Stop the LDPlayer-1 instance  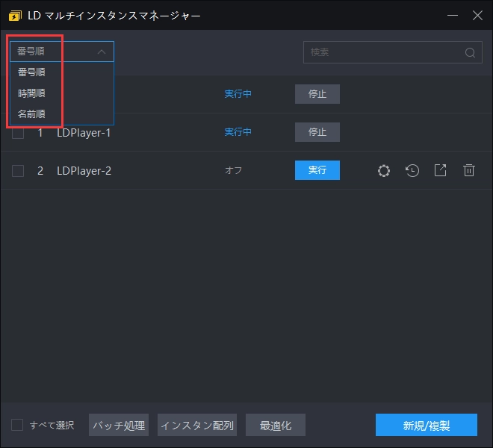pos(317,132)
